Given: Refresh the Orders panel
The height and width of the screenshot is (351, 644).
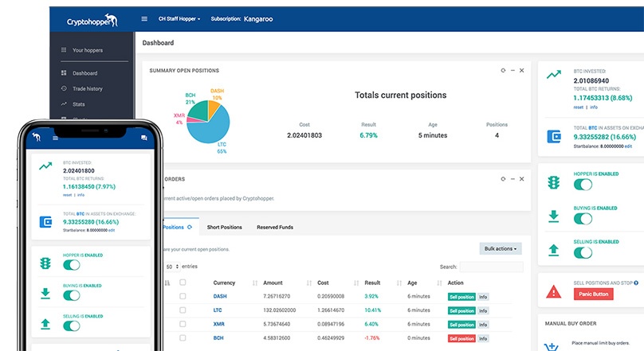Looking at the screenshot, I should coord(503,179).
